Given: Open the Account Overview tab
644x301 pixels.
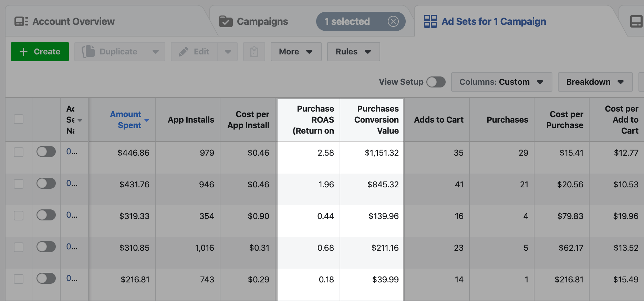Looking at the screenshot, I should click(64, 21).
